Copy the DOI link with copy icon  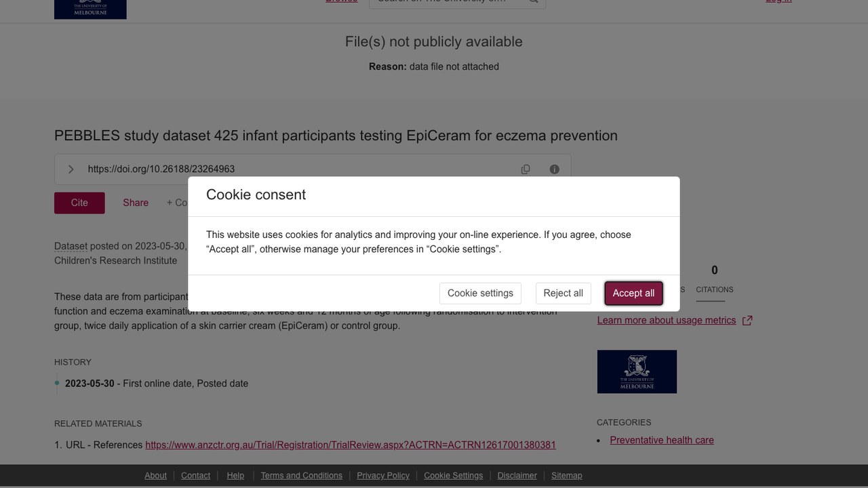tap(526, 169)
